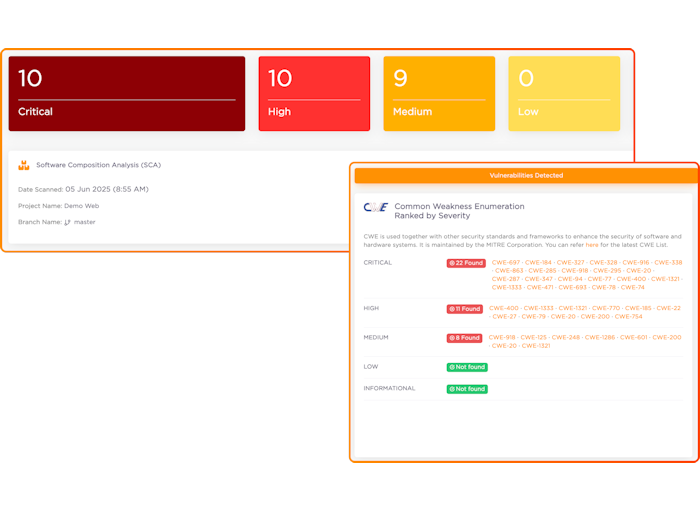Viewport: 700px width, 511px height.
Task: Open the CWE-285 link
Action: coord(542,270)
